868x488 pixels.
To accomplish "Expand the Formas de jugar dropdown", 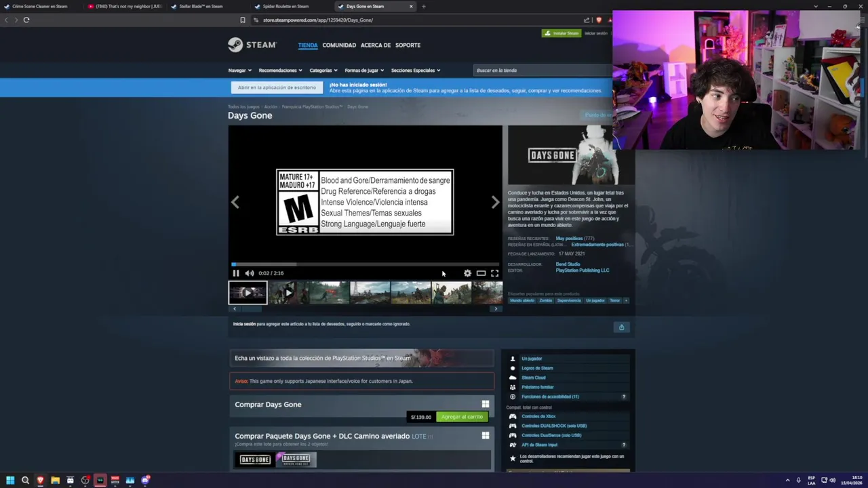I will point(364,70).
